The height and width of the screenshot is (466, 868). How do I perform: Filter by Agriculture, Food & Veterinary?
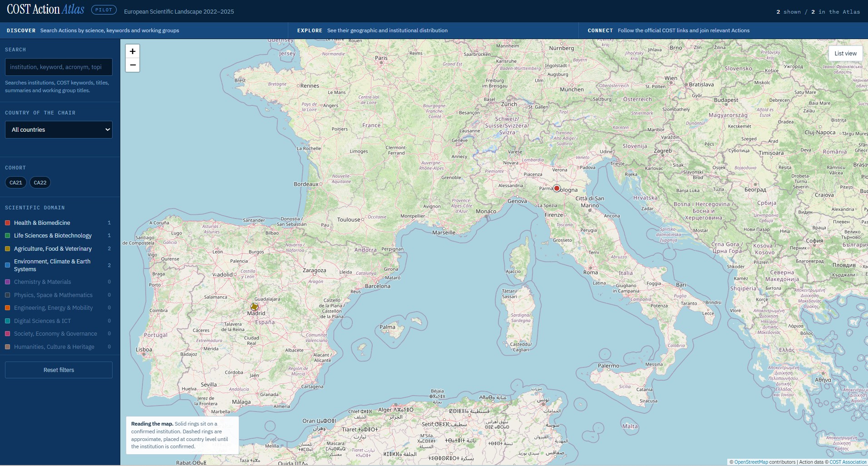tap(58, 248)
